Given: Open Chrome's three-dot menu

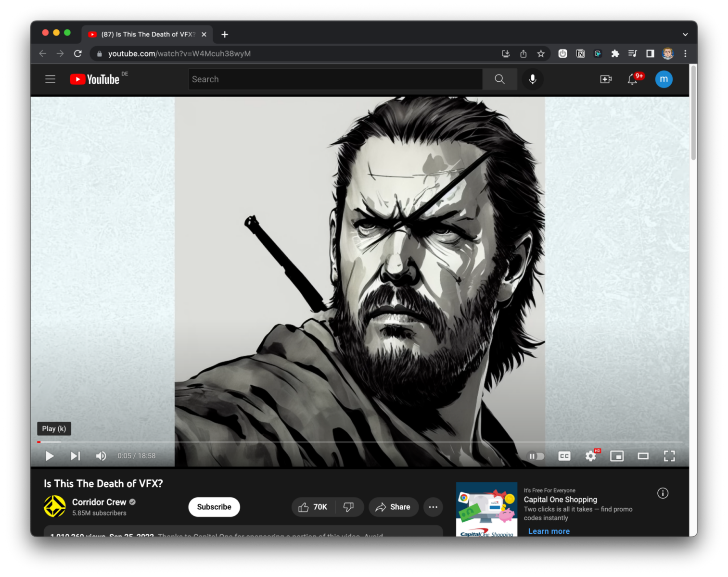Looking at the screenshot, I should click(x=685, y=53).
